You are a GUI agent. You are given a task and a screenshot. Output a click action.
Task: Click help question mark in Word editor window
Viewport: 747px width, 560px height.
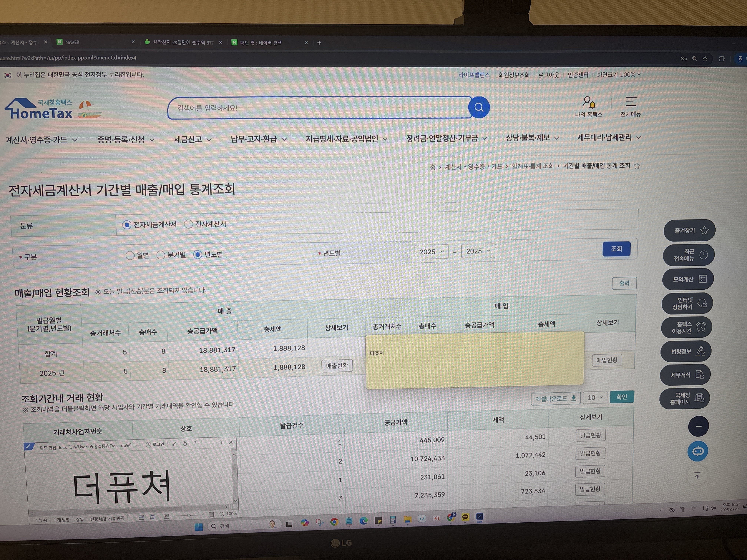[195, 443]
